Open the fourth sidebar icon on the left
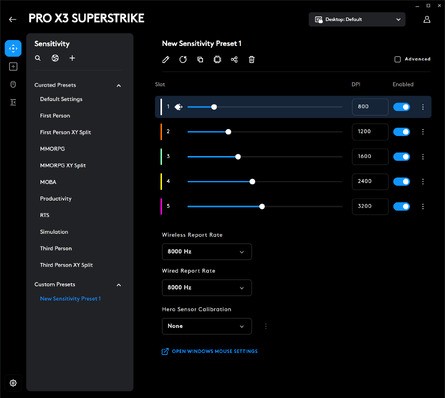This screenshot has width=445, height=398. pos(13,102)
